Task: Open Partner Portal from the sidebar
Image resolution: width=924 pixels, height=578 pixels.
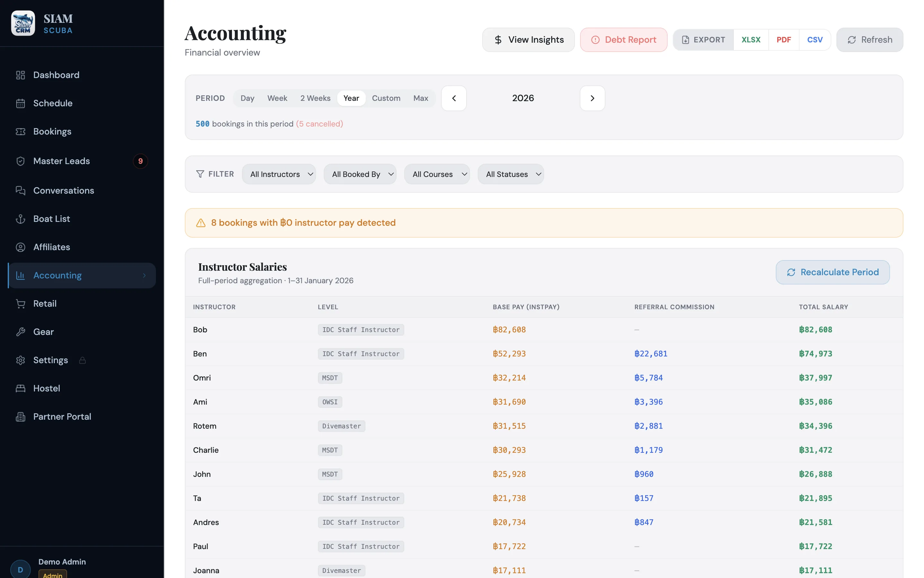Action: [x=82, y=417]
